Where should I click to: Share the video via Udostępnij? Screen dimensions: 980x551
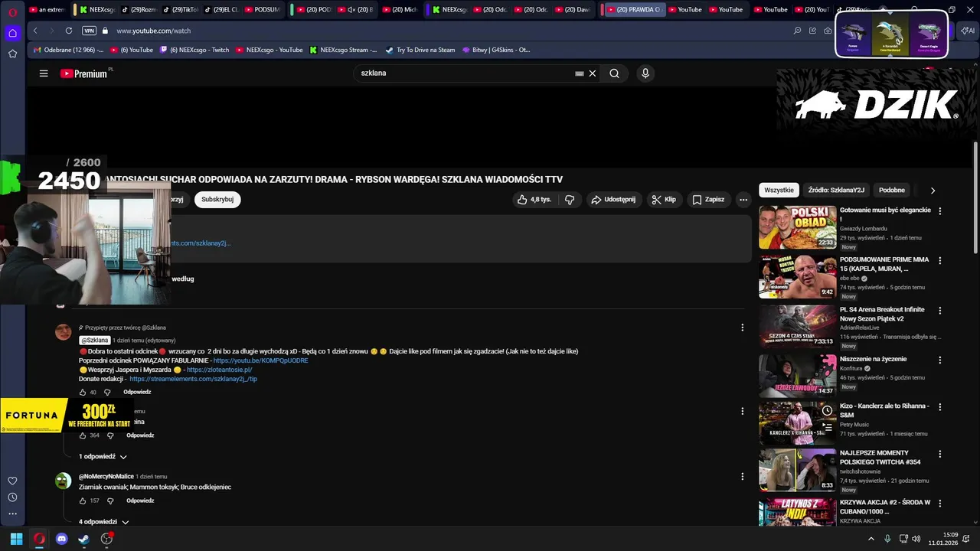point(613,200)
